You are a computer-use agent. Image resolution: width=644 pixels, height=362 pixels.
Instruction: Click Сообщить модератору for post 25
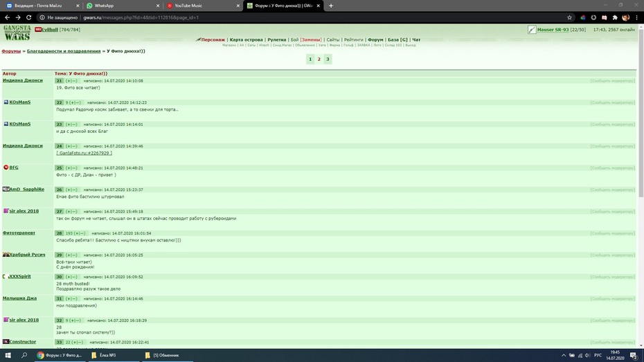[612, 168]
